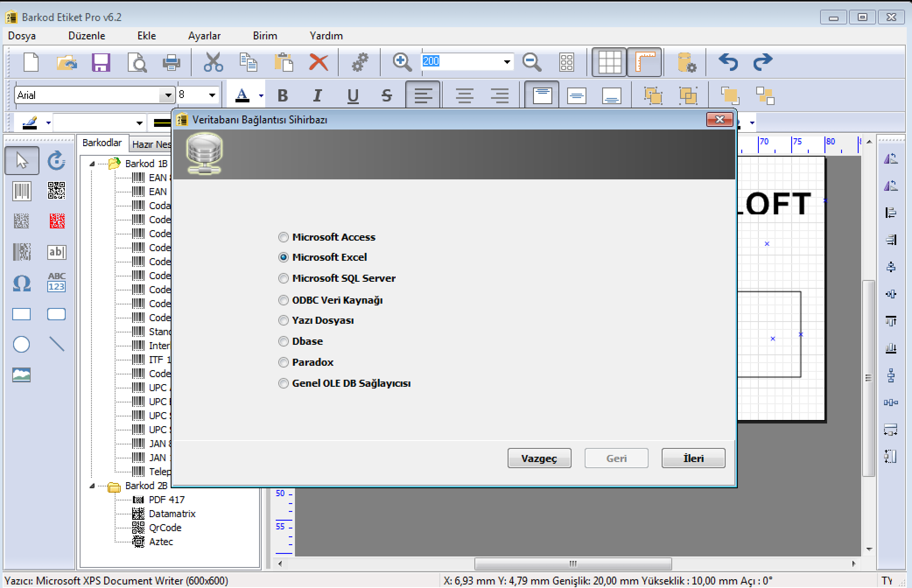Viewport: 912px width, 588px height.
Task: Collapse the Barkod 2B tree folder
Action: [x=92, y=486]
